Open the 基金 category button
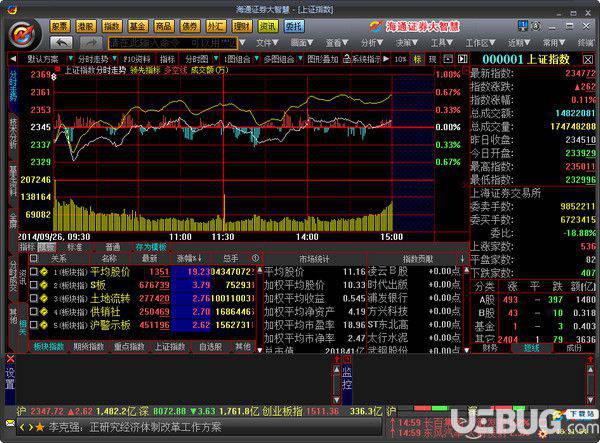 point(137,26)
